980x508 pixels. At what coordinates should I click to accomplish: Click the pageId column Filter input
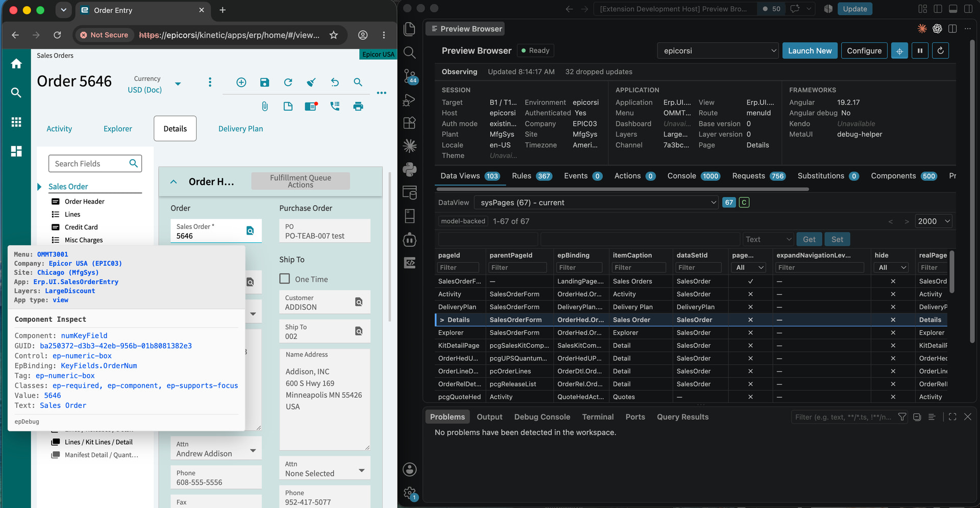coord(458,267)
